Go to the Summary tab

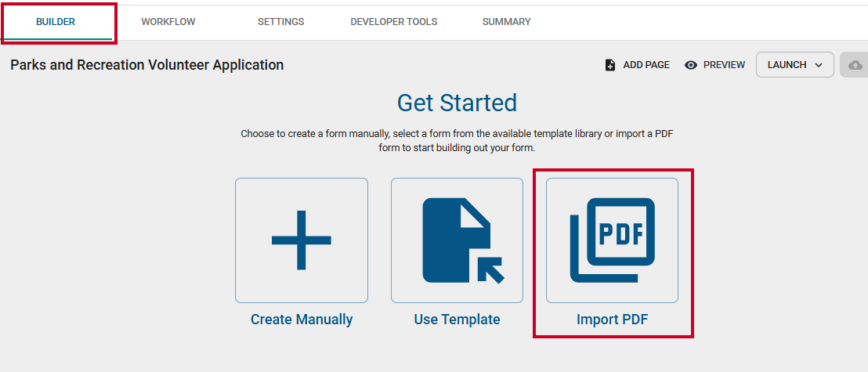point(507,22)
